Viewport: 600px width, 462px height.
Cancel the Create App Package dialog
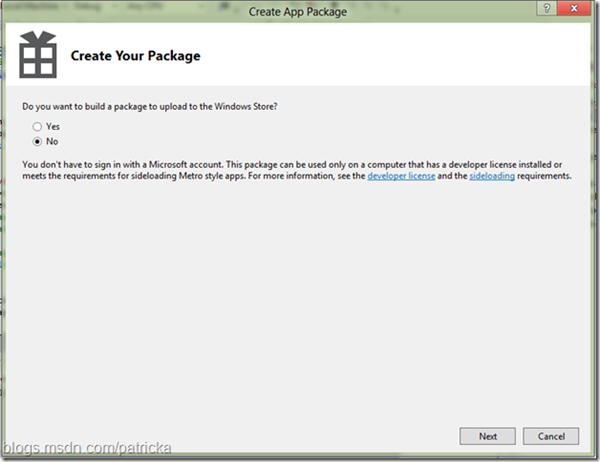(x=551, y=437)
